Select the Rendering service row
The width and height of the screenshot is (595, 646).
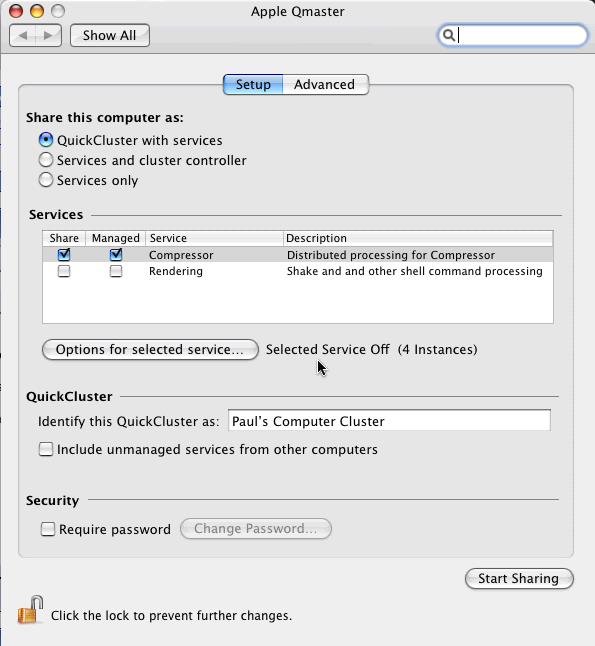coord(298,271)
